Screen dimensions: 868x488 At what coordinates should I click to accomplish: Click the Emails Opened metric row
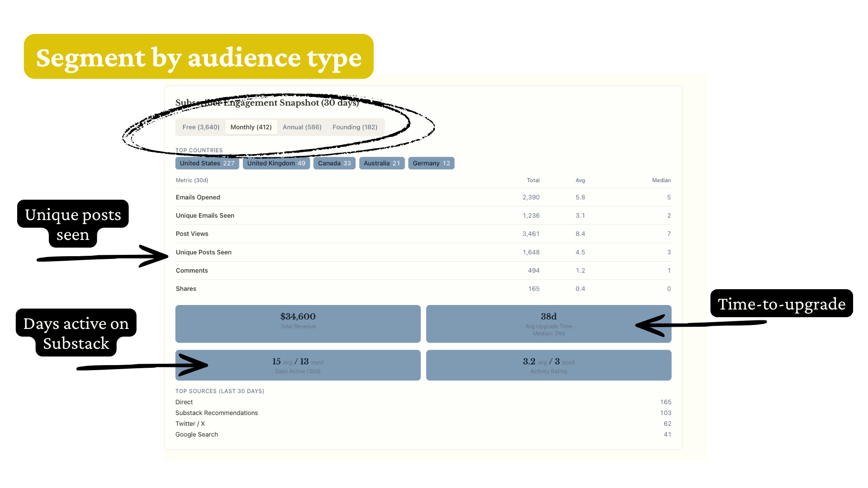[198, 197]
